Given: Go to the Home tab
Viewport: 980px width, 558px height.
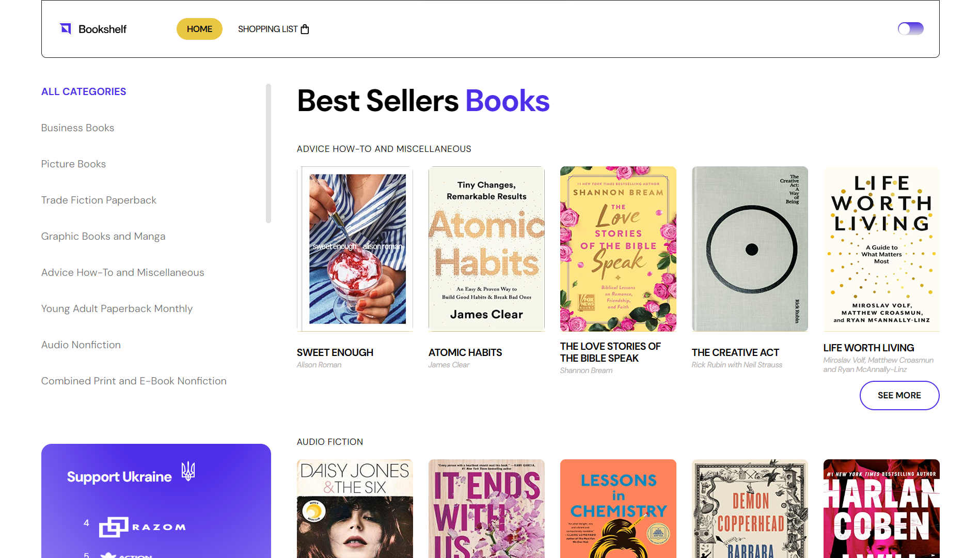Looking at the screenshot, I should (199, 29).
